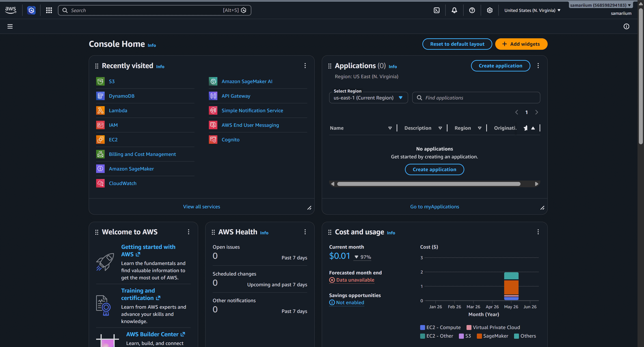
Task: Open the services grid menu icon
Action: click(x=49, y=10)
